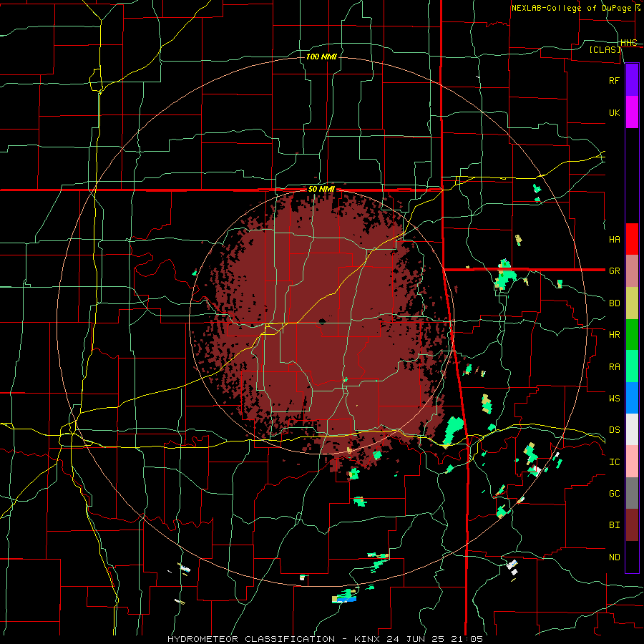Click the BI legend label
Image resolution: width=644 pixels, height=644 pixels.
point(614,525)
